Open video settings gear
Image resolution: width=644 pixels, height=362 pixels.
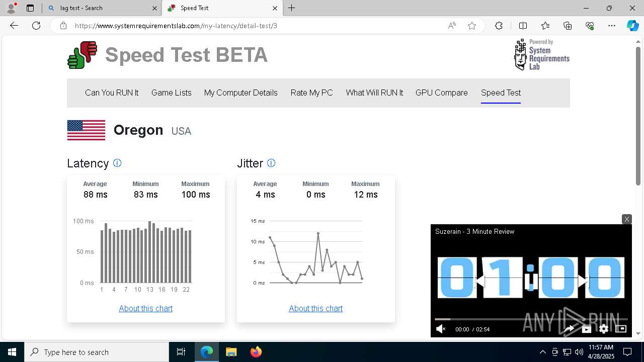tap(604, 329)
